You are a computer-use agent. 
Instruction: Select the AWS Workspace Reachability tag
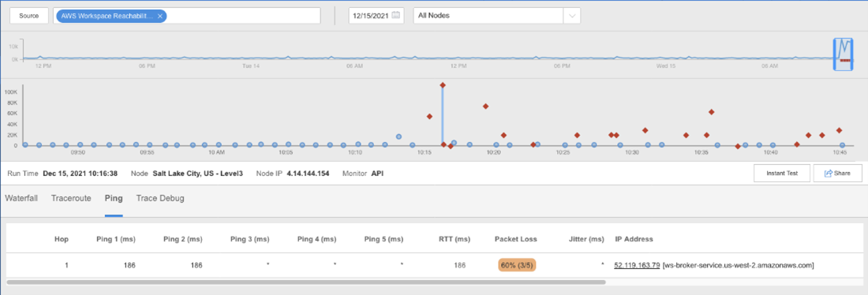(110, 16)
